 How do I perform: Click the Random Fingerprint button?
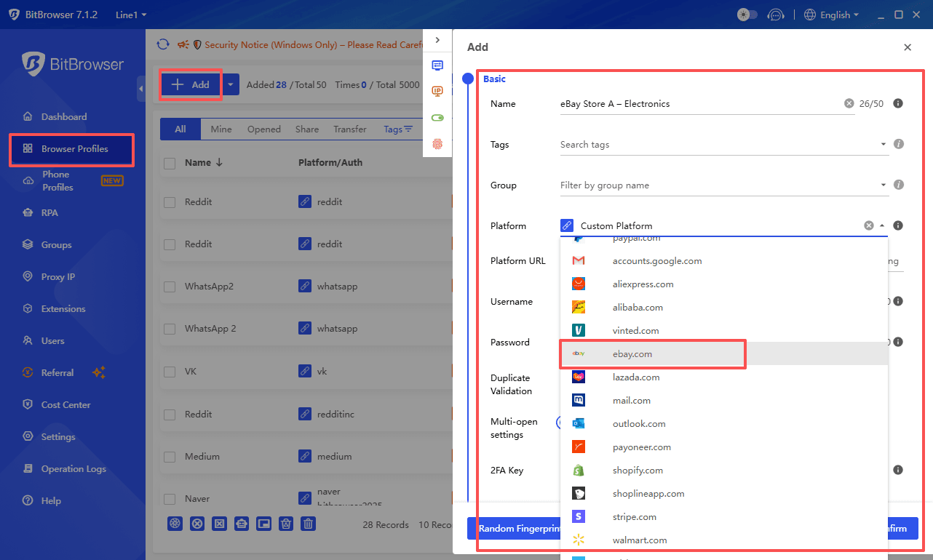tap(514, 529)
